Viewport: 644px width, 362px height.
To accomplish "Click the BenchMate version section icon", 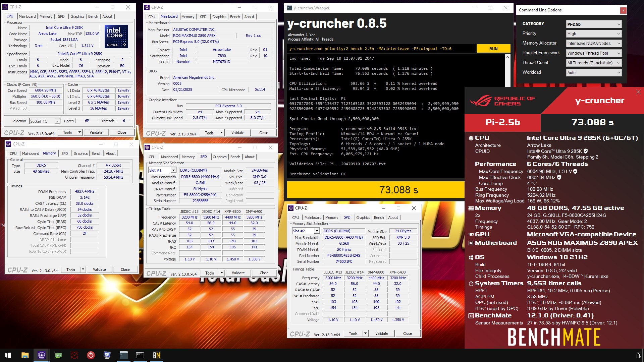I will tap(471, 316).
